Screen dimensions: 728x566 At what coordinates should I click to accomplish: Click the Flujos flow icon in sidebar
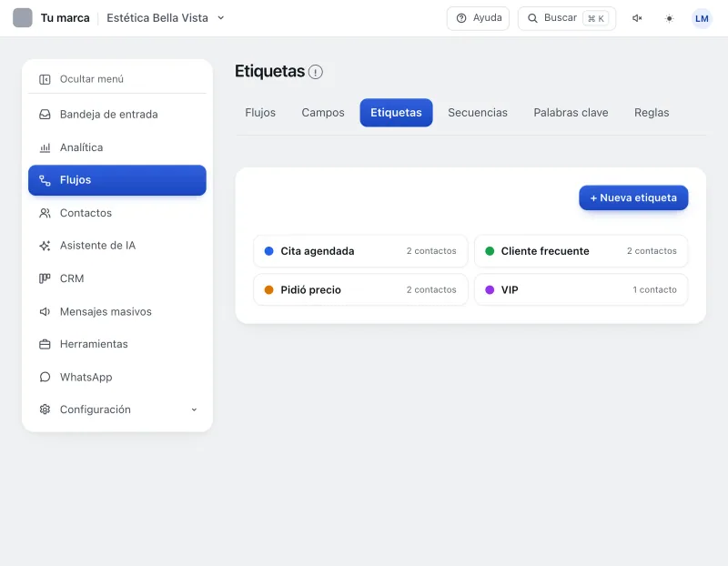pyautogui.click(x=45, y=180)
